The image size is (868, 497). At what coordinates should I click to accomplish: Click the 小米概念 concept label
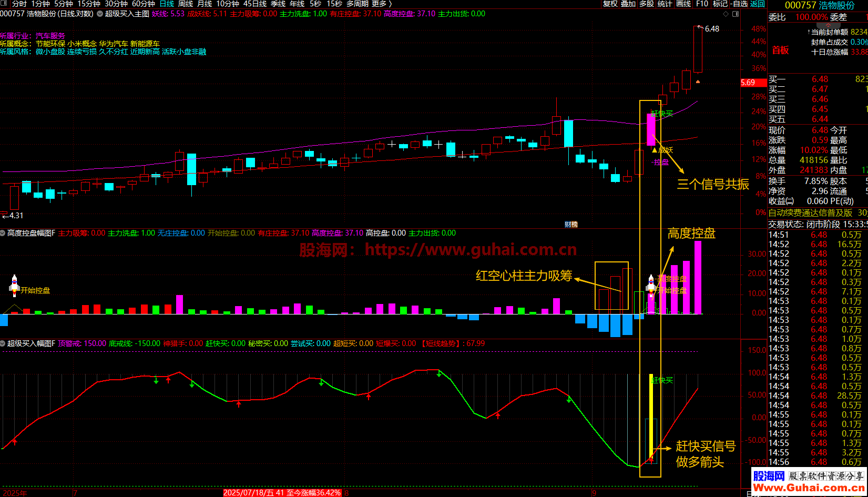click(x=82, y=44)
